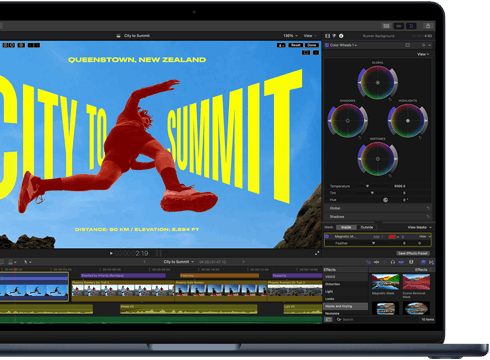The height and width of the screenshot is (360, 490).
Task: Open the Video inspector film icon
Action: pos(327,36)
